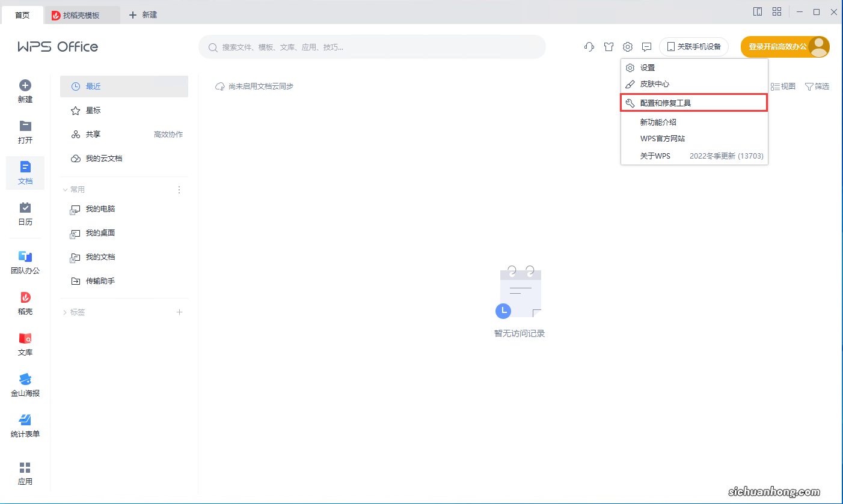Open the 稻壳 icon in sidebar

coord(25,297)
